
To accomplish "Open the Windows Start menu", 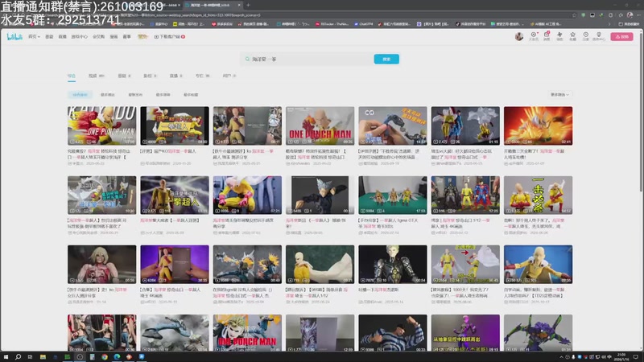I will (6, 357).
